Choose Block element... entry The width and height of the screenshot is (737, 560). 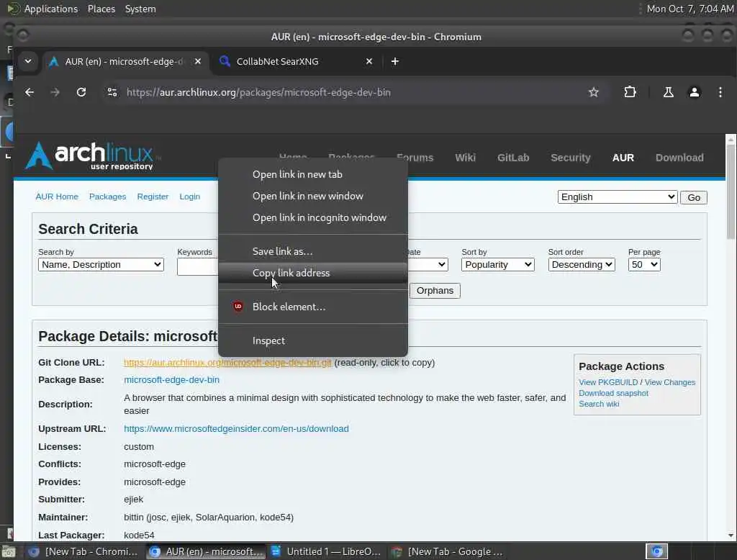pos(312,307)
